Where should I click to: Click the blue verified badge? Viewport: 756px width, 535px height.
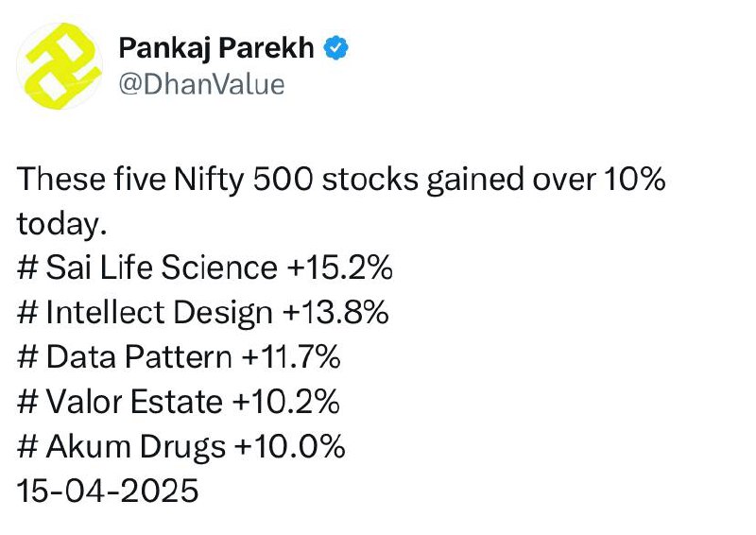point(336,48)
